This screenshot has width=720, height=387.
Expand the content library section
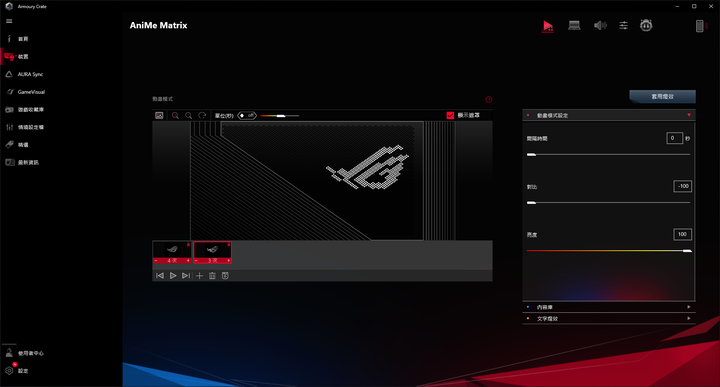tap(609, 307)
